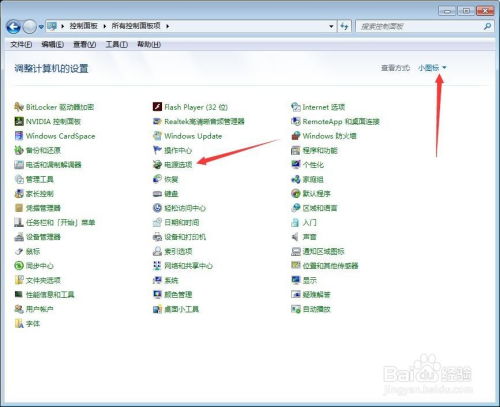Open 轻松访问中心 icon
Screen dimensions: 500x407
point(157,208)
